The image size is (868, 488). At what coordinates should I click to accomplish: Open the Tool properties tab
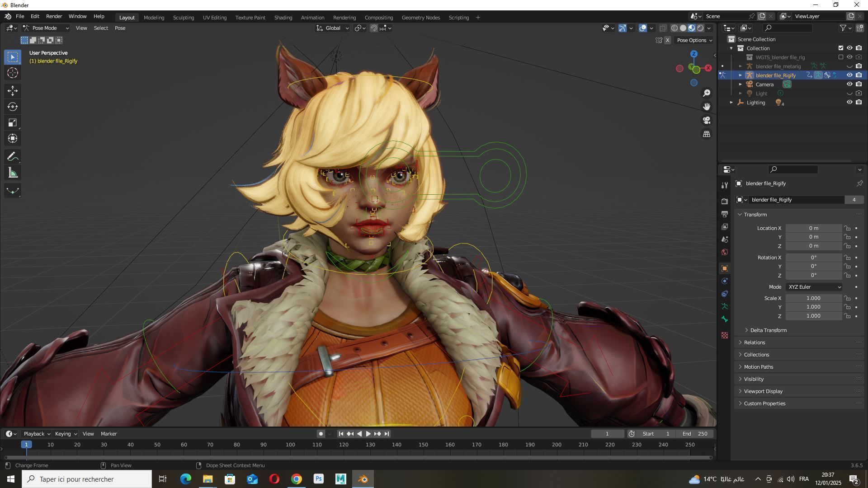click(725, 185)
